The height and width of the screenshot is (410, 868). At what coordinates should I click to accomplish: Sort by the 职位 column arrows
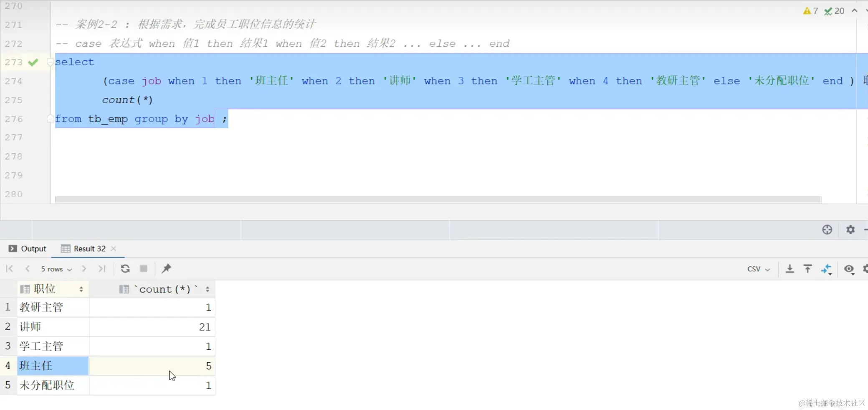[81, 289]
